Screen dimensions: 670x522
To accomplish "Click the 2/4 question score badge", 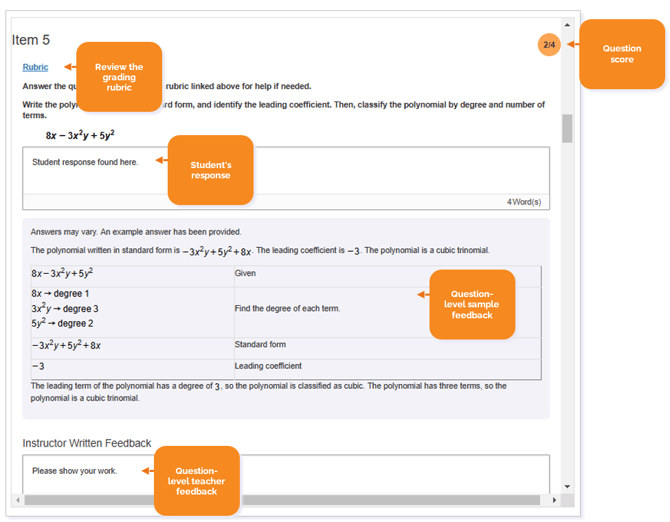I will click(x=548, y=45).
